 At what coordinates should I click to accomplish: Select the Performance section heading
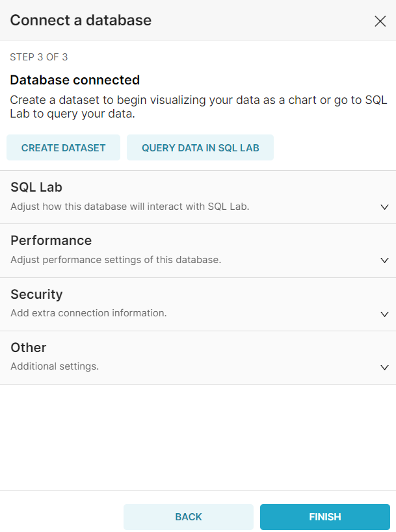click(x=51, y=240)
